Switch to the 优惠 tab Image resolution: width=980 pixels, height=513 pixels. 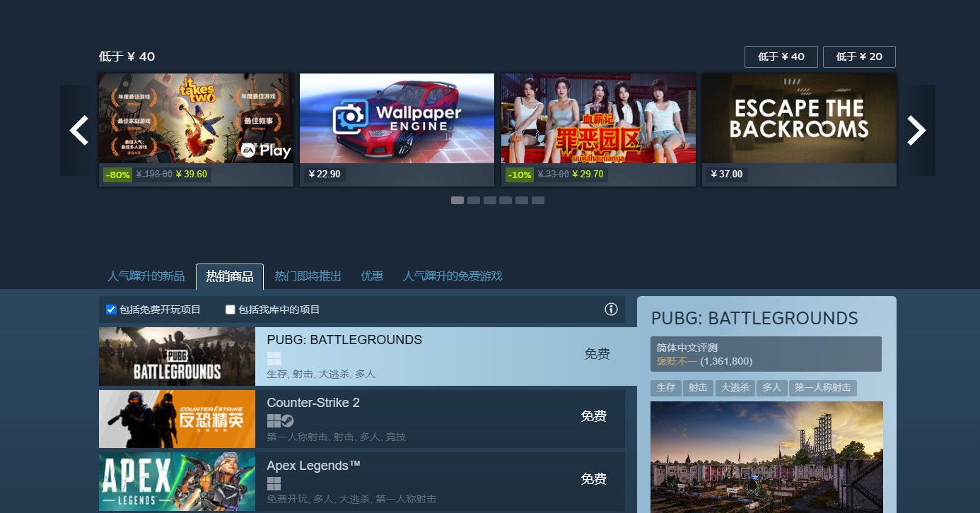371,276
